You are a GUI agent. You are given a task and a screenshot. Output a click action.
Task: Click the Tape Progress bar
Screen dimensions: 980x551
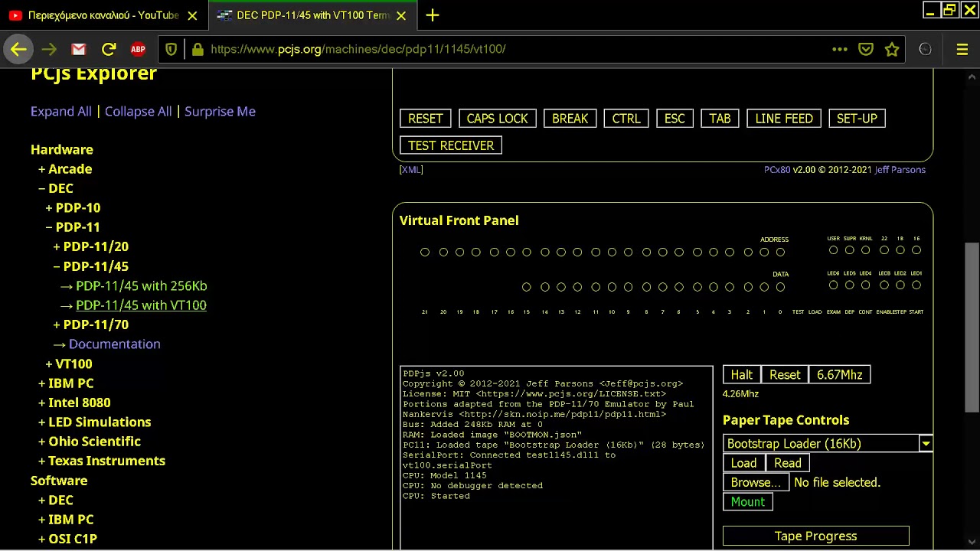(815, 536)
